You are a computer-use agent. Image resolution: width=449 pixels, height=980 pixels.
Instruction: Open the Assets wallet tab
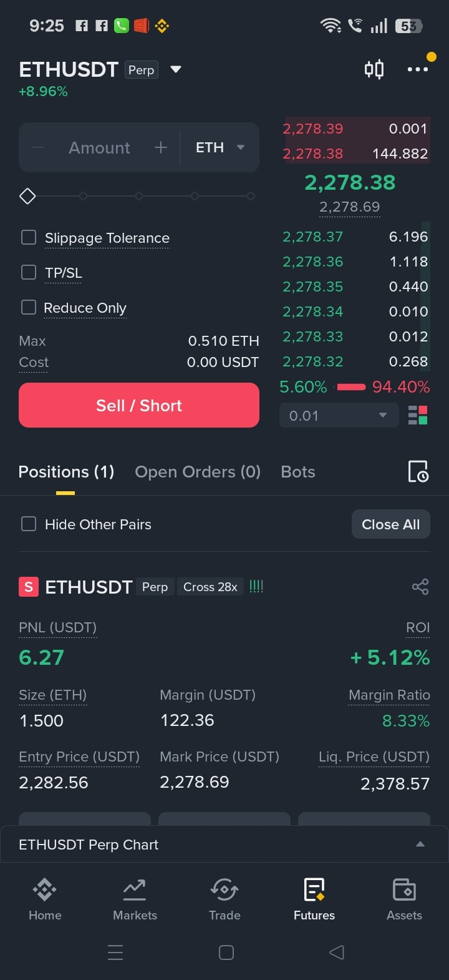click(404, 899)
